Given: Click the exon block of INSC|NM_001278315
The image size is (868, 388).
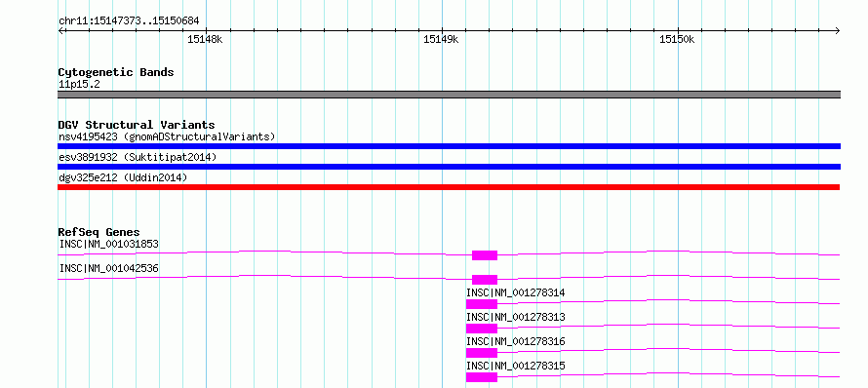Looking at the screenshot, I should (482, 377).
